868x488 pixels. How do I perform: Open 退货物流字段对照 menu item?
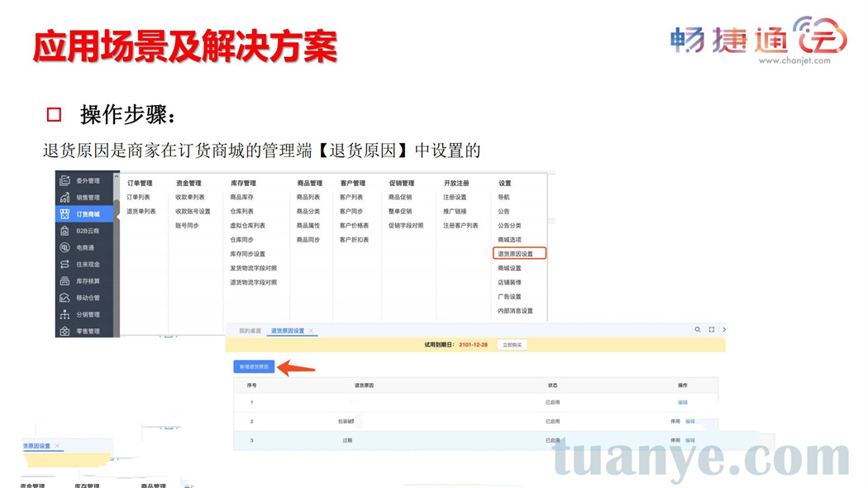pos(254,283)
